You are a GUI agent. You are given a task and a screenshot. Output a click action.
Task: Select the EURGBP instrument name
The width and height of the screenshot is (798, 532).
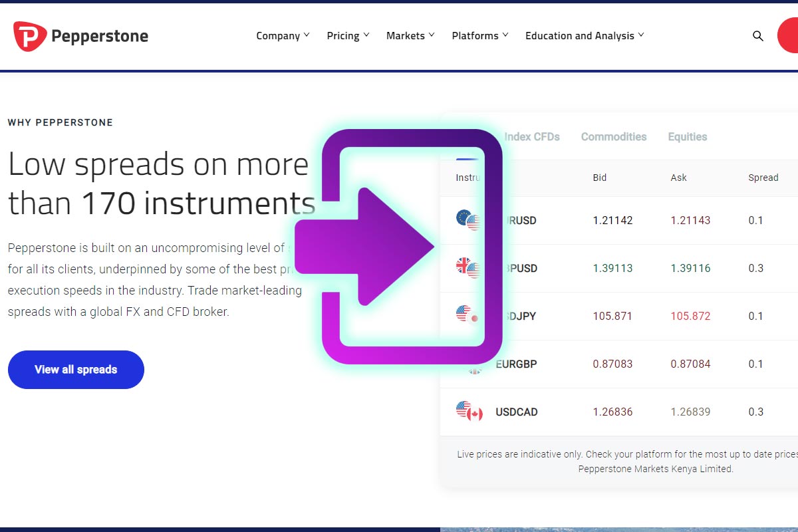(516, 364)
